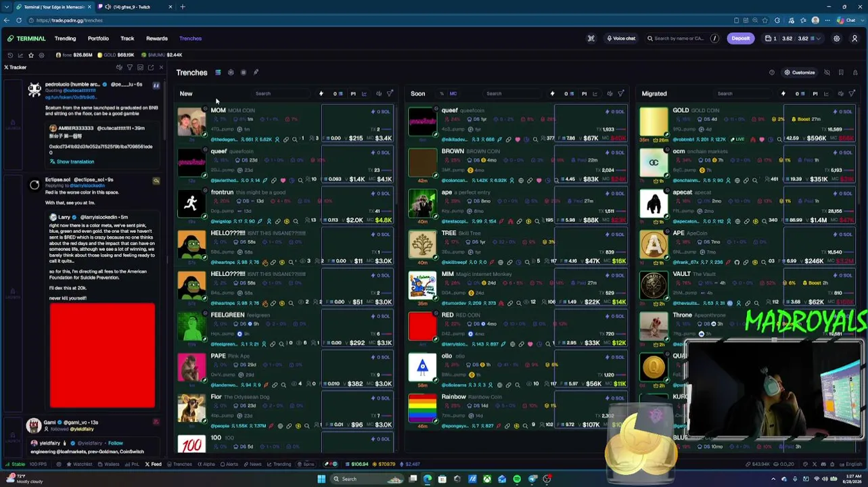Click Customize in the Trenches header
The height and width of the screenshot is (487, 868).
pyautogui.click(x=800, y=72)
